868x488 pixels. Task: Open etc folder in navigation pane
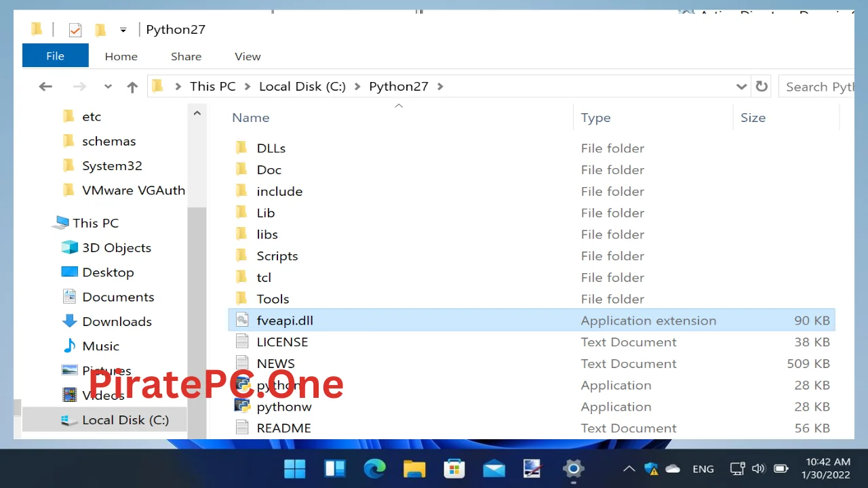(x=92, y=117)
